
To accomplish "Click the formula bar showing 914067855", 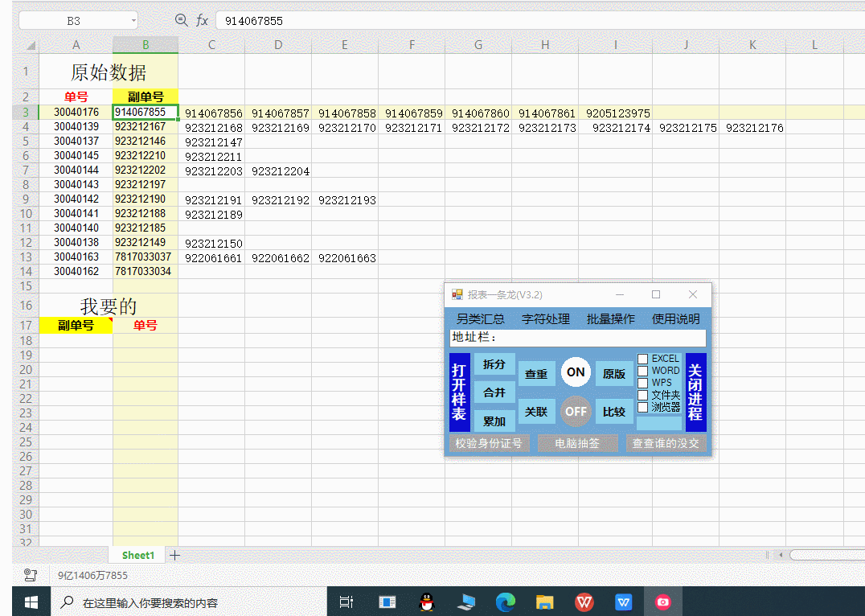I will [x=540, y=21].
